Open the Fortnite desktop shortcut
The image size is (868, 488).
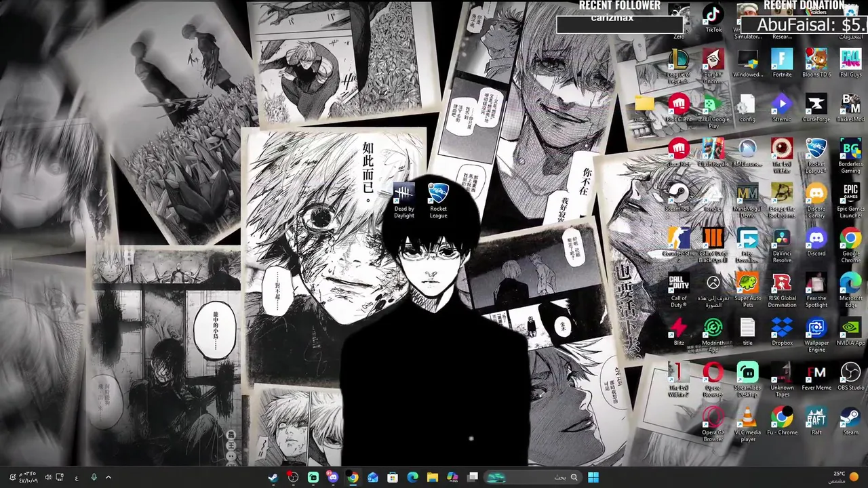(782, 64)
